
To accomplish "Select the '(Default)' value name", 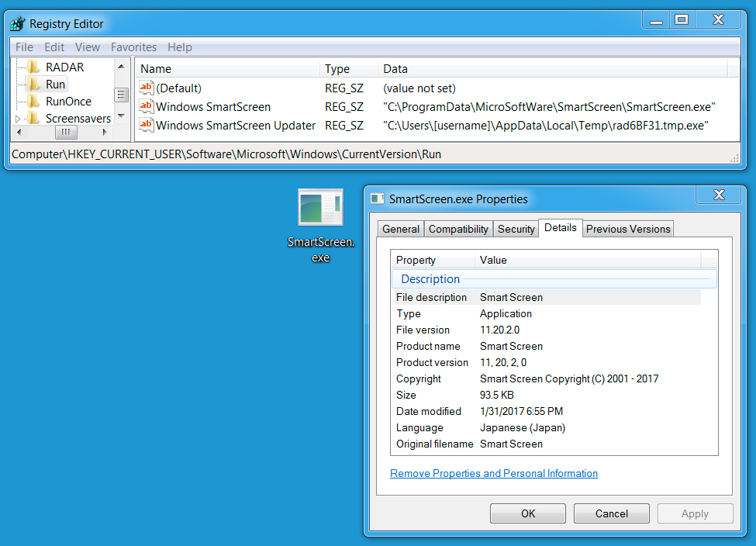I will [178, 88].
